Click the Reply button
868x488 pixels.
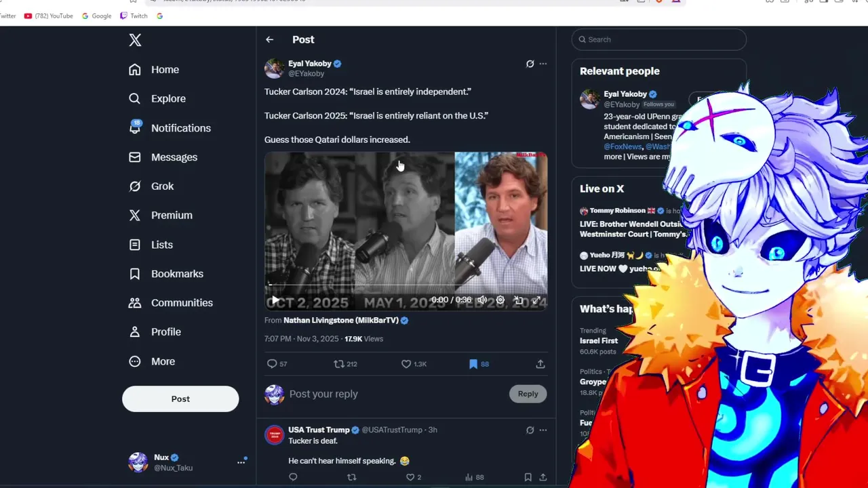528,394
